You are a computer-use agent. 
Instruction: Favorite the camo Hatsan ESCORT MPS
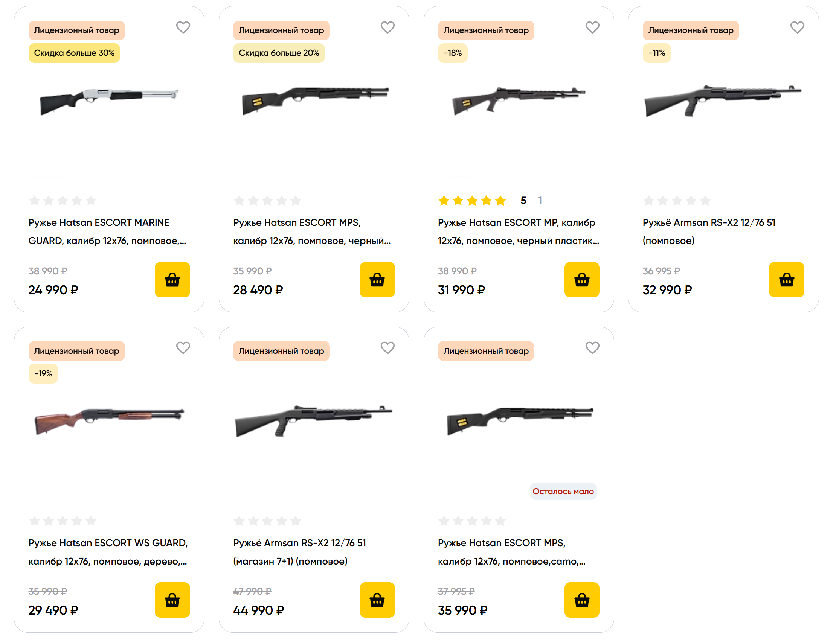[592, 348]
